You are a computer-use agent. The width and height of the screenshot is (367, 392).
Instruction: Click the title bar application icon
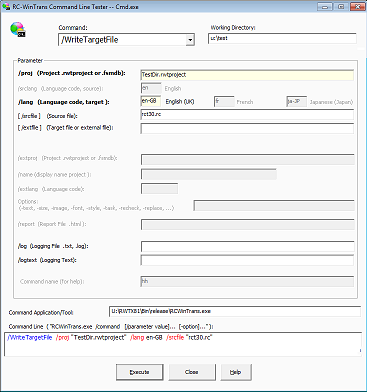(6, 7)
